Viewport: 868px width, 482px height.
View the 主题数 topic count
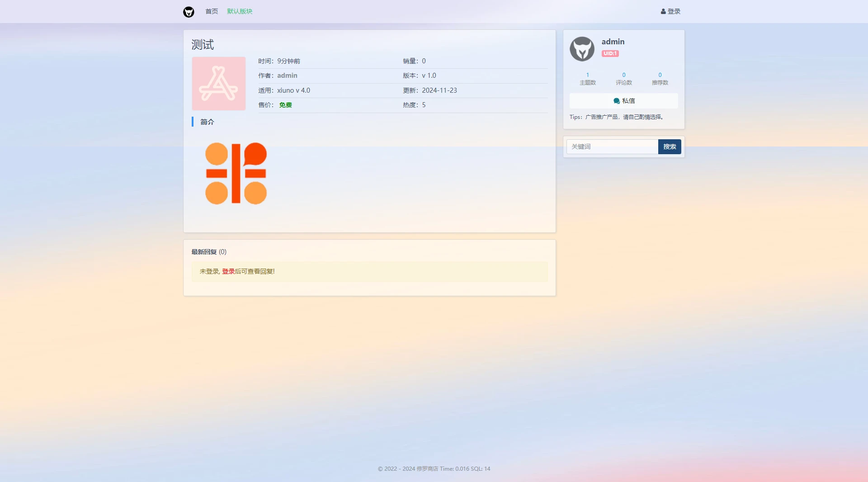pyautogui.click(x=588, y=79)
